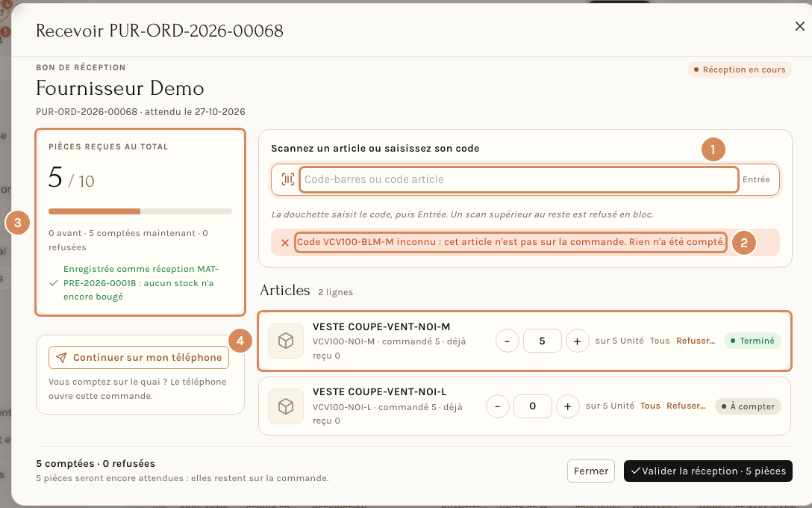Click the box icon for VESTE COUPE-VENT-NOI-L
Viewport: 812px width, 508px height.
click(x=286, y=406)
